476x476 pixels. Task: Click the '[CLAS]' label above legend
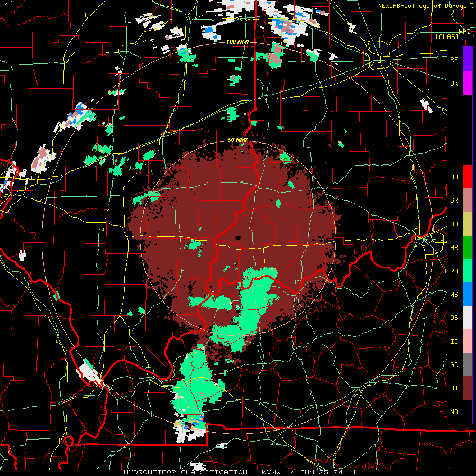(447, 36)
